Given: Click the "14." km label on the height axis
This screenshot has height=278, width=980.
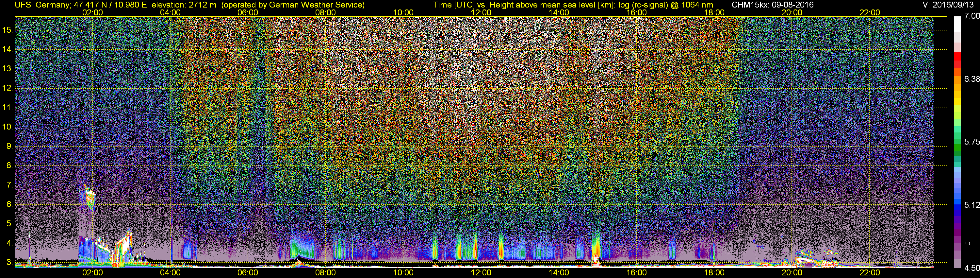Looking at the screenshot, I should (x=8, y=49).
